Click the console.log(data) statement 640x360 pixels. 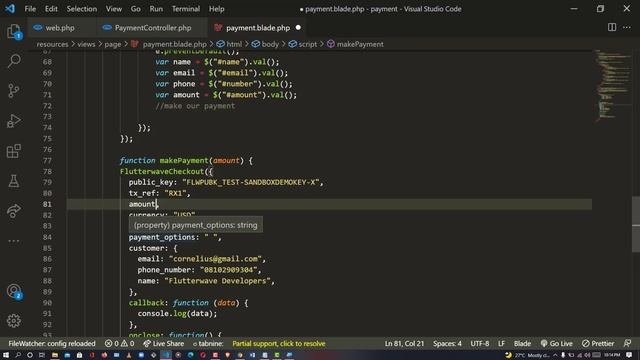[177, 313]
